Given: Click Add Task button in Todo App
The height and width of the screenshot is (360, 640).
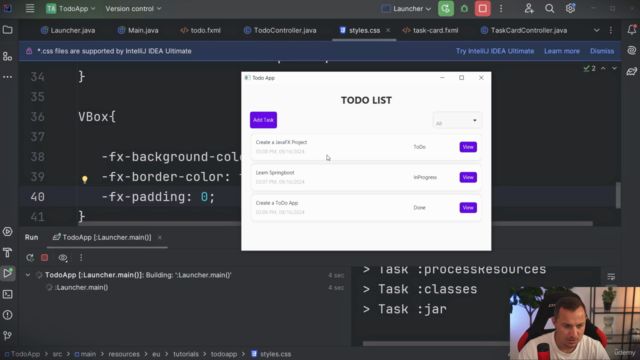Looking at the screenshot, I should click(x=263, y=120).
